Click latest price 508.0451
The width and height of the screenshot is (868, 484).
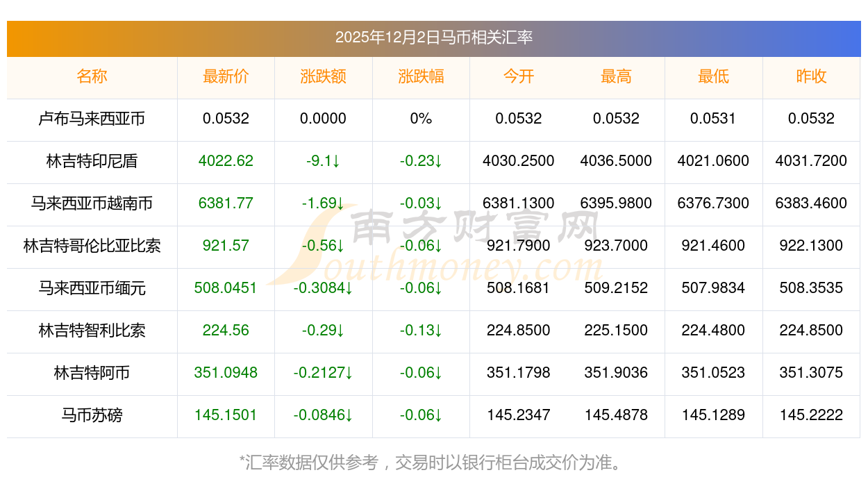click(226, 288)
